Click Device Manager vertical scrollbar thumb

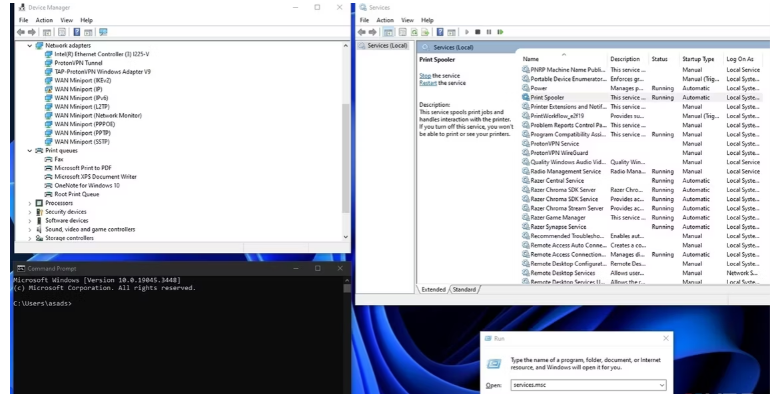(346, 159)
